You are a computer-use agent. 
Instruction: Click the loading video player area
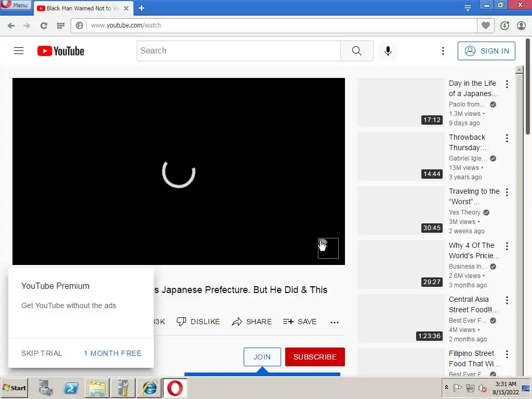pos(179,171)
